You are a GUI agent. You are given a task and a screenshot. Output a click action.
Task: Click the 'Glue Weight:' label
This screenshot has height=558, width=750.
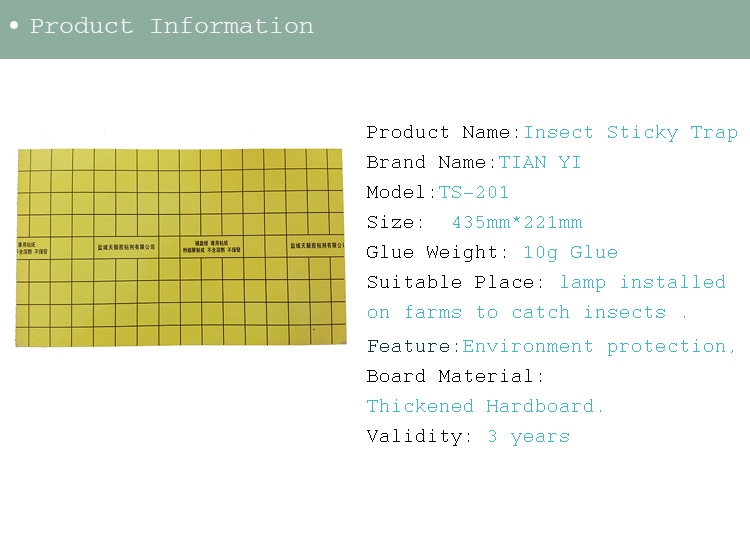tap(431, 252)
